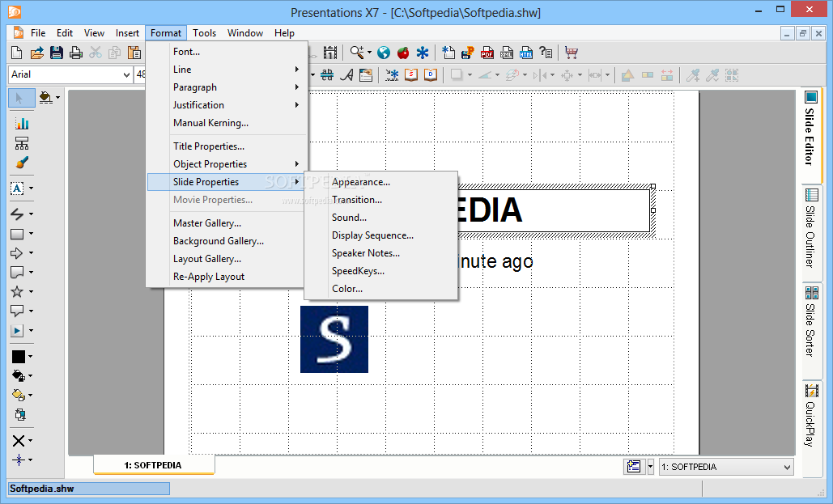833x504 pixels.
Task: Click the XML publish icon
Action: click(507, 53)
